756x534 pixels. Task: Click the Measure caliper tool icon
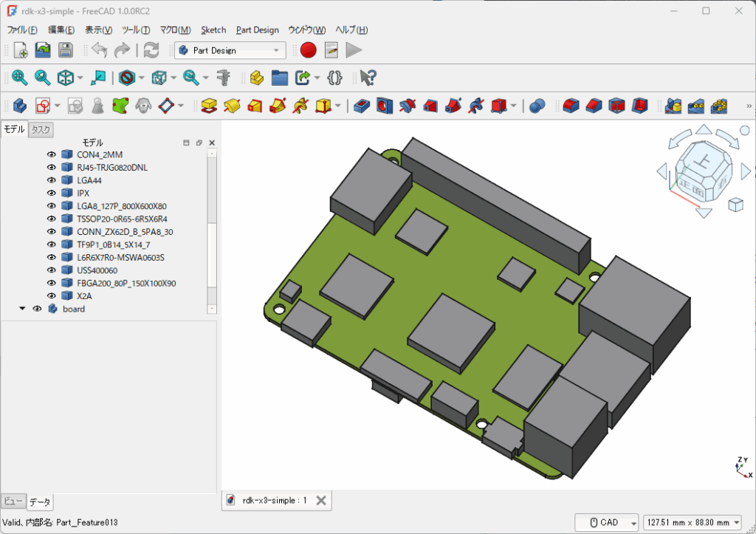click(x=224, y=78)
